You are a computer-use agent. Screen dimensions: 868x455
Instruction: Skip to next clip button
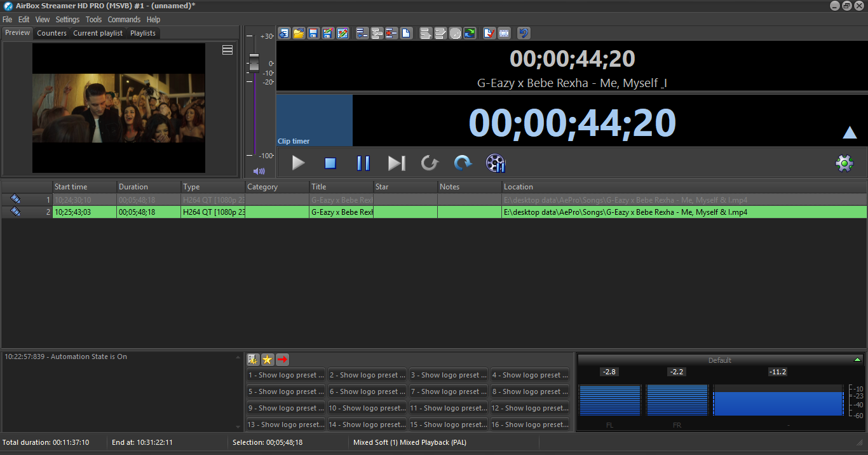pos(397,163)
